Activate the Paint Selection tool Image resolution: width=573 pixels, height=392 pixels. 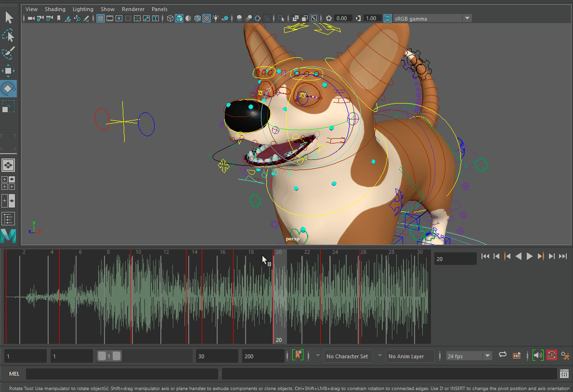[8, 53]
